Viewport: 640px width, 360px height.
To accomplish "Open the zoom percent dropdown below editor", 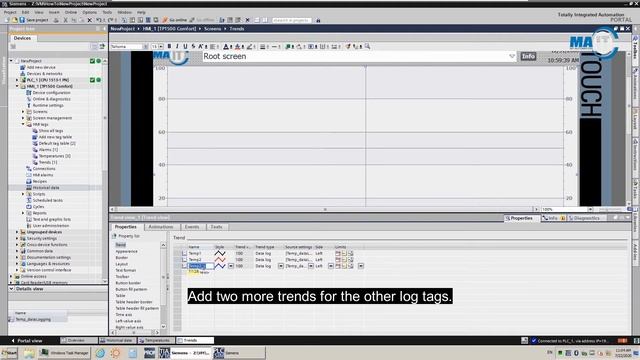I will point(590,209).
